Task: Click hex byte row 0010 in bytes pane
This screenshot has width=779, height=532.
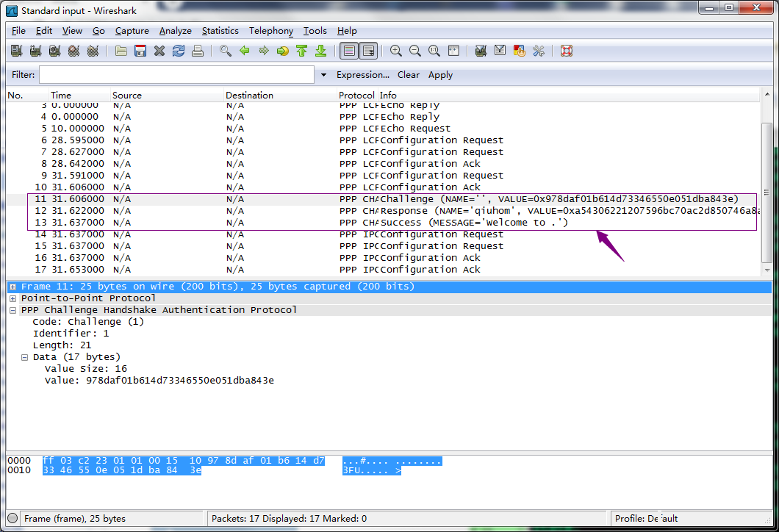Action: [x=122, y=470]
